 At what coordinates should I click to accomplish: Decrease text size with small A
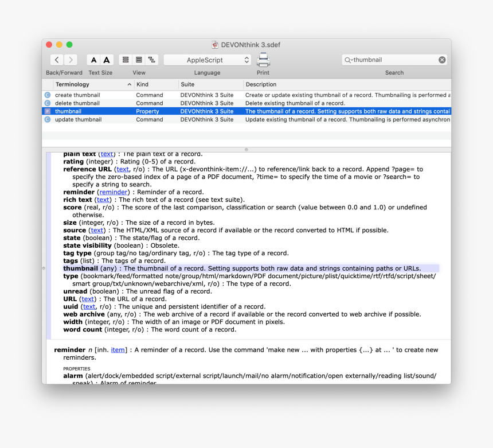click(93, 60)
